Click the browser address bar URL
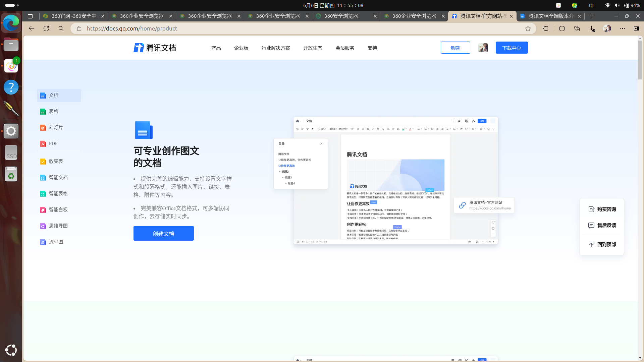This screenshot has height=362, width=644. pos(132,28)
